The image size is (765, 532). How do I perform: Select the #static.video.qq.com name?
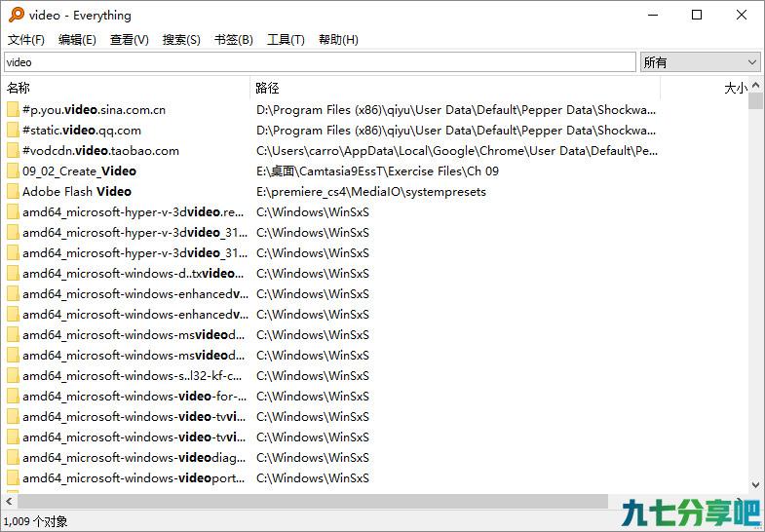point(82,131)
